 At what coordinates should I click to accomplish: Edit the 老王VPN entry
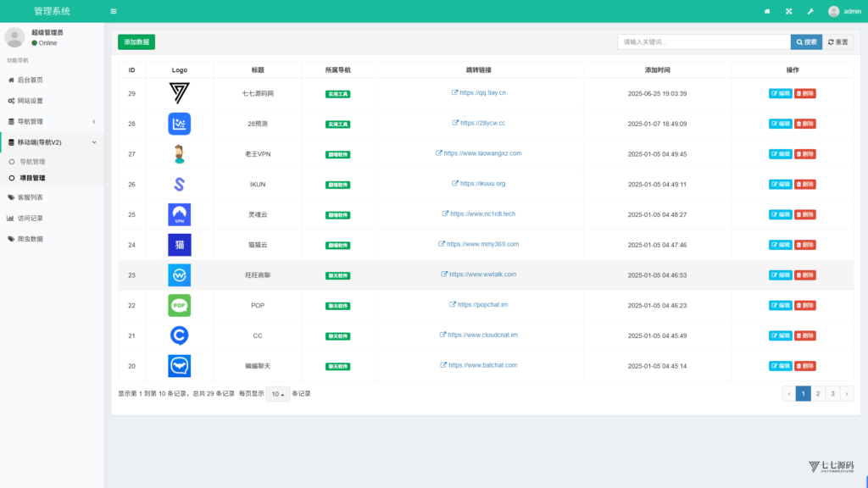(781, 154)
